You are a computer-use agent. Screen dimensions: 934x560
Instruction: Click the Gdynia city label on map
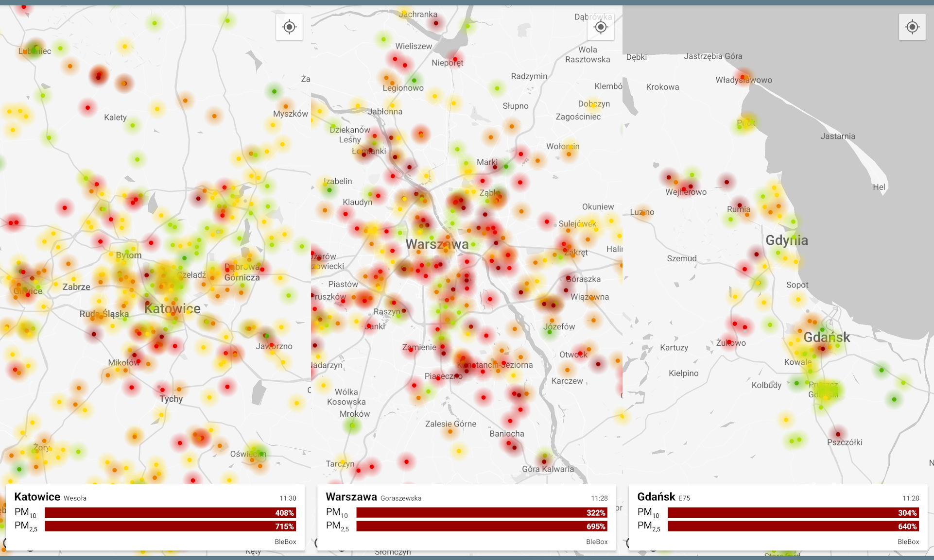pyautogui.click(x=786, y=240)
